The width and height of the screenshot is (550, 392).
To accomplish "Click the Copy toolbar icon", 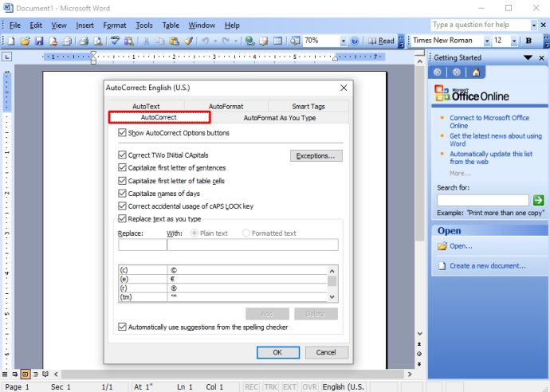I will pyautogui.click(x=160, y=41).
